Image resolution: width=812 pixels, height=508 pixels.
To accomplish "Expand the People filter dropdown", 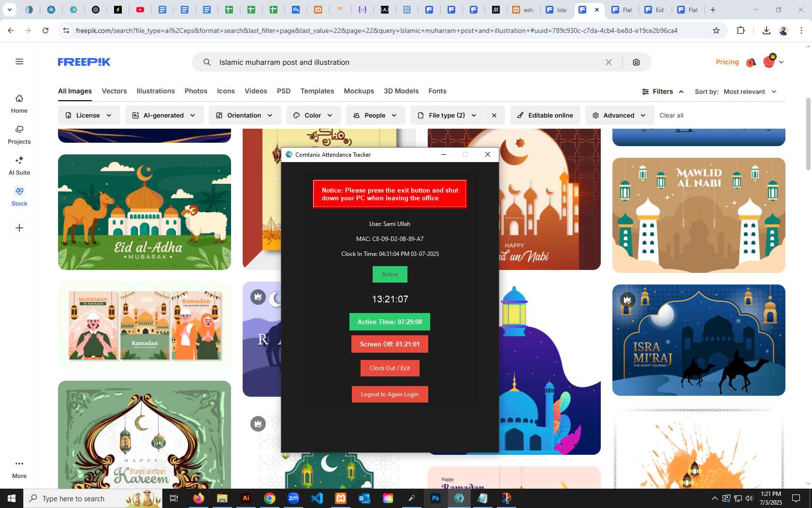I will tap(376, 115).
